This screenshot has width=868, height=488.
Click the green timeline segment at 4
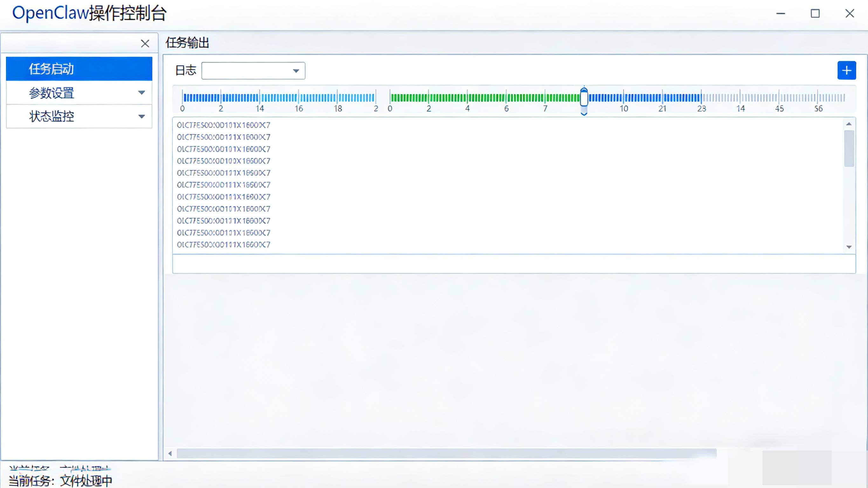[467, 98]
